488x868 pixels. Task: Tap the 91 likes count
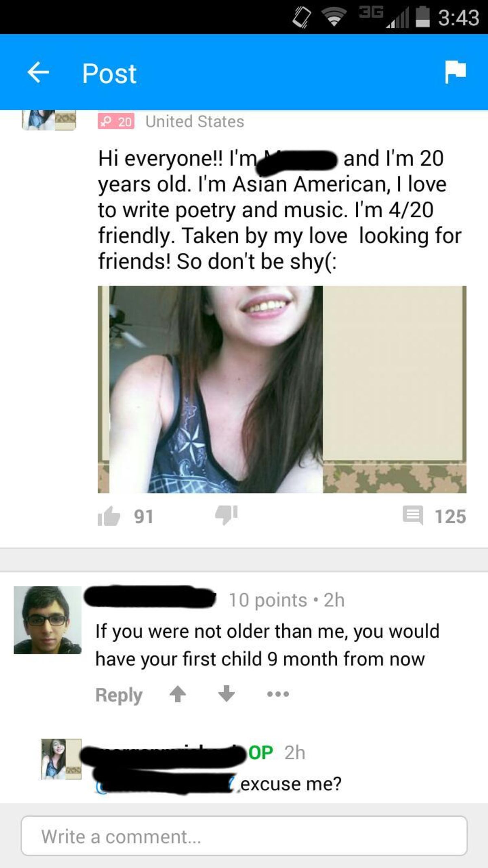[144, 516]
